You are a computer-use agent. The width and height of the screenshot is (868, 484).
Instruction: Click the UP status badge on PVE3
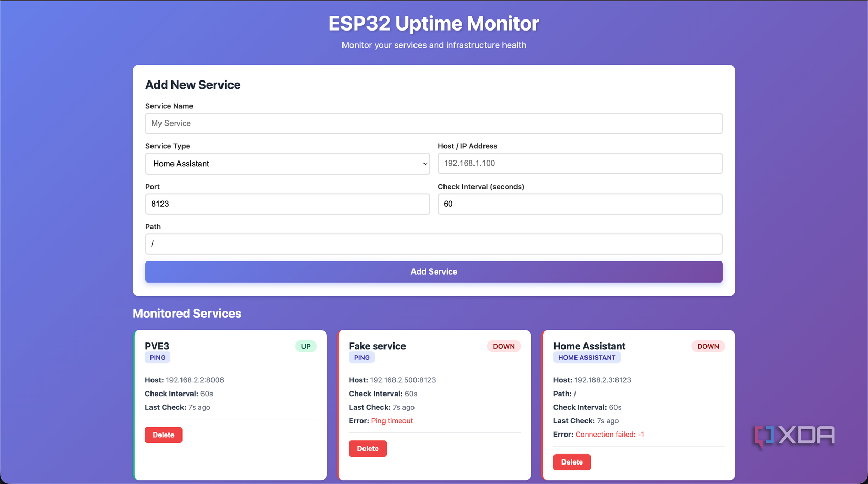[306, 346]
